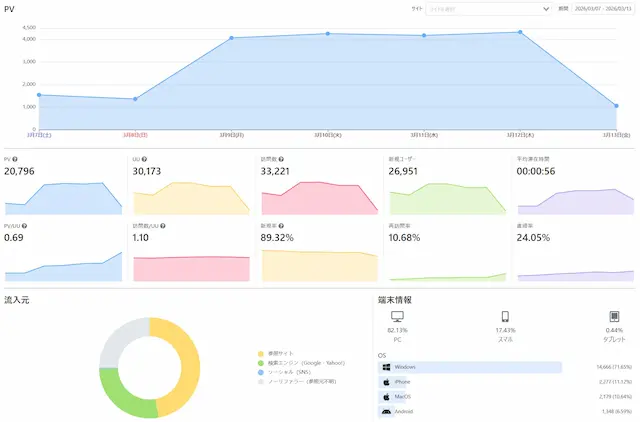
Task: Click the help icon beside UU
Action: (x=144, y=160)
